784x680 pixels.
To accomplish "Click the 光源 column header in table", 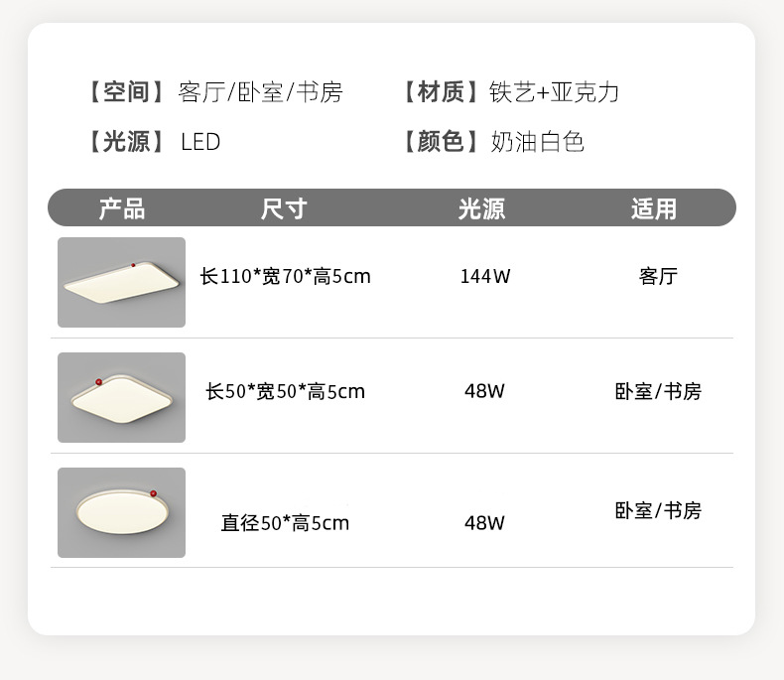I will (x=481, y=208).
